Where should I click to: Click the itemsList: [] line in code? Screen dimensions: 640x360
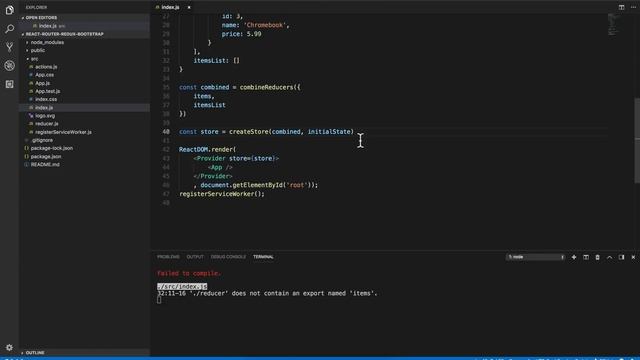(216, 60)
